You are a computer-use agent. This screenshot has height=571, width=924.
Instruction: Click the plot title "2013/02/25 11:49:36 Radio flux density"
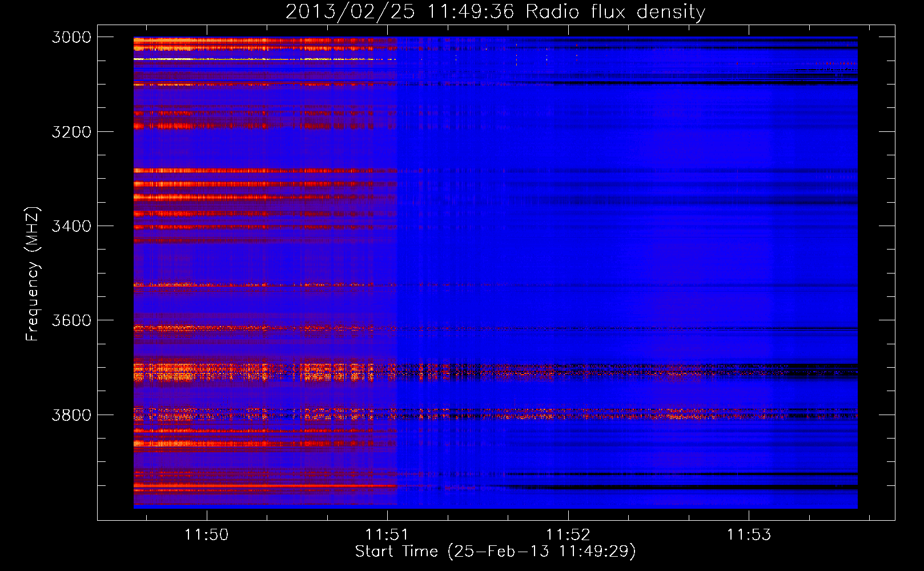(x=495, y=12)
